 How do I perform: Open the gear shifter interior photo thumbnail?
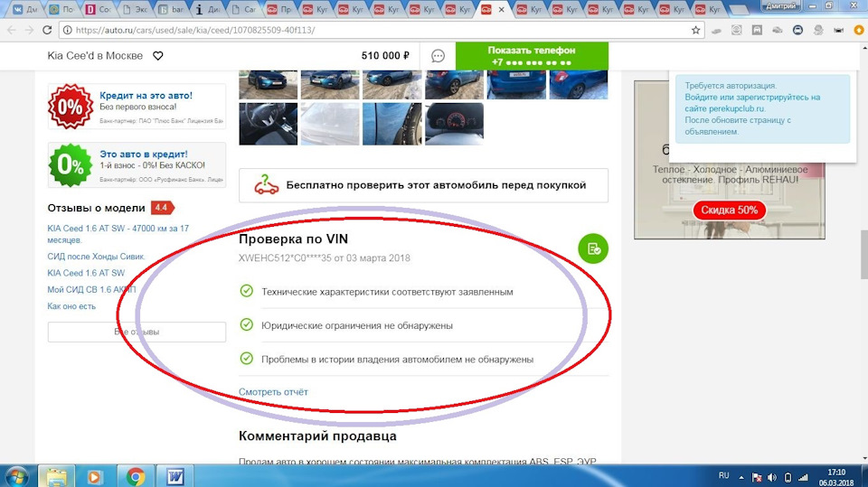pyautogui.click(x=268, y=124)
